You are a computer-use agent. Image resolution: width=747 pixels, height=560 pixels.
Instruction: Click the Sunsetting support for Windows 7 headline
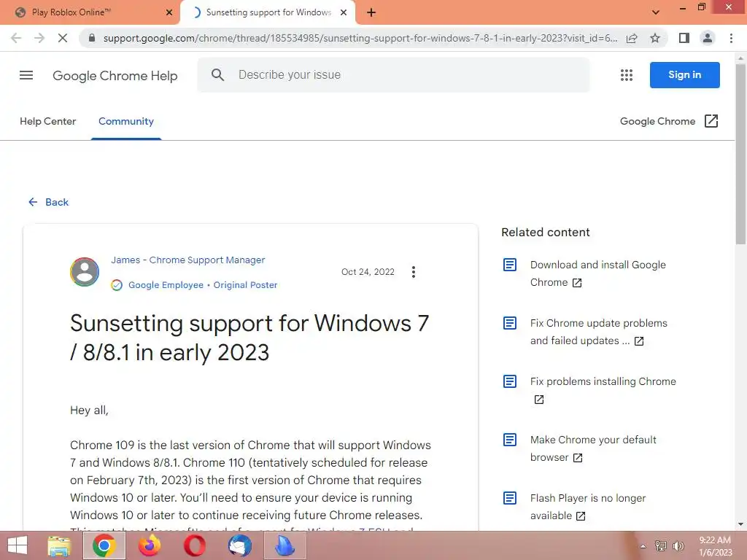249,338
